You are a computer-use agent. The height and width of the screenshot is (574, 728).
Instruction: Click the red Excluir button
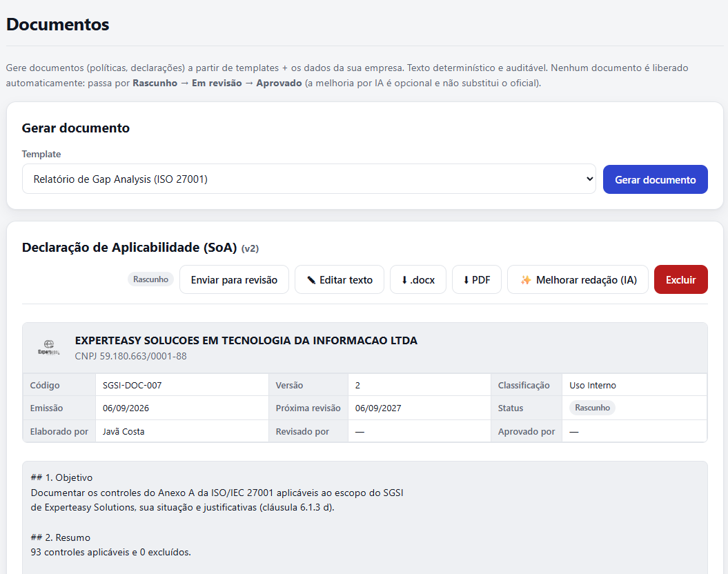pos(680,280)
